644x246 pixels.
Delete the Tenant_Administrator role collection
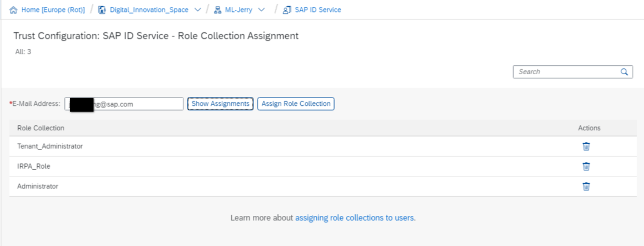(586, 146)
